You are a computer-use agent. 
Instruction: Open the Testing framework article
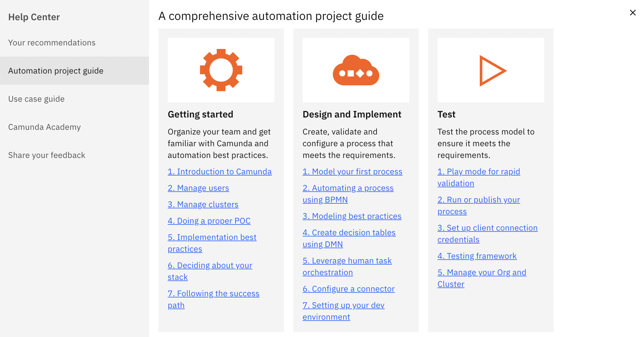[x=477, y=256]
